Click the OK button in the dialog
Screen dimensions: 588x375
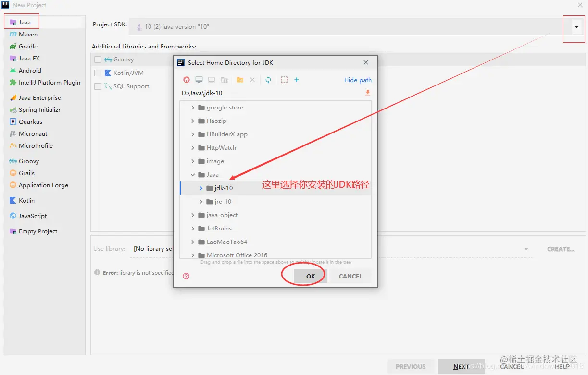click(311, 276)
